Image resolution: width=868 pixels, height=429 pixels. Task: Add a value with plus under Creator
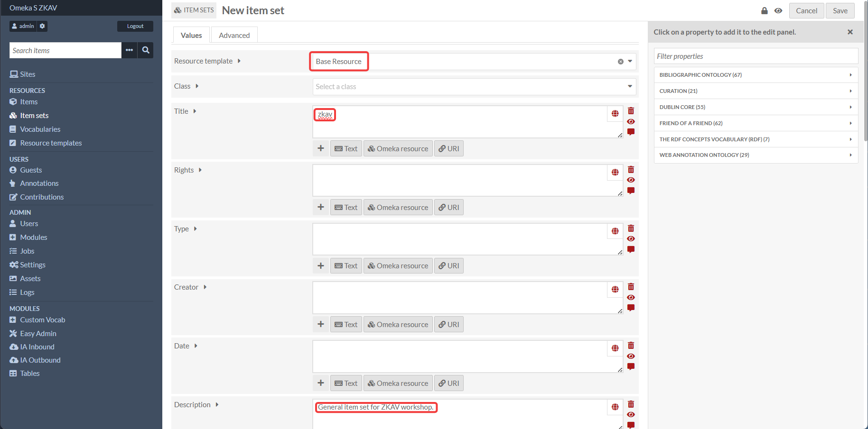point(321,324)
